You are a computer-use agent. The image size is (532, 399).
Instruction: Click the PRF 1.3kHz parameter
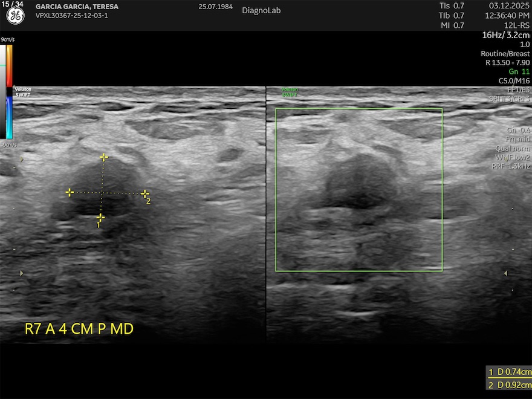[512, 166]
